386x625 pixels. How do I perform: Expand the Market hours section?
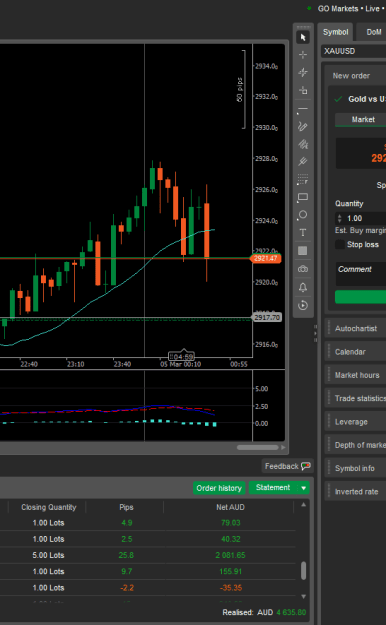(356, 375)
